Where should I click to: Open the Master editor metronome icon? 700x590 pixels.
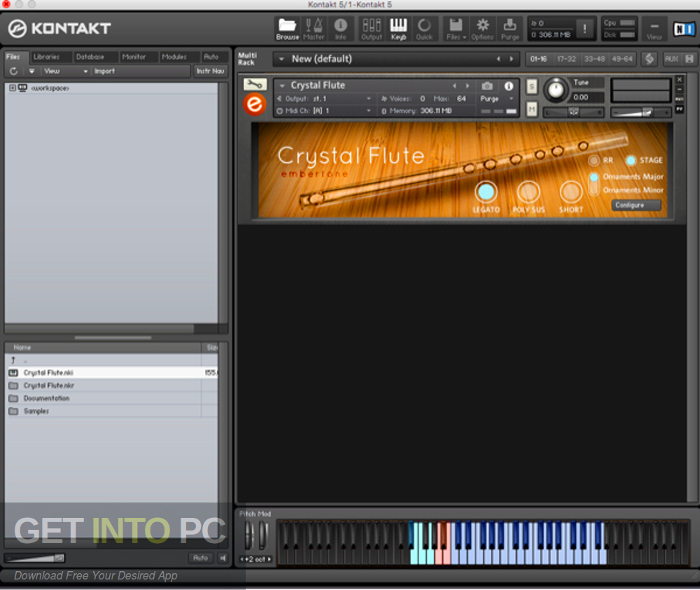click(x=314, y=29)
